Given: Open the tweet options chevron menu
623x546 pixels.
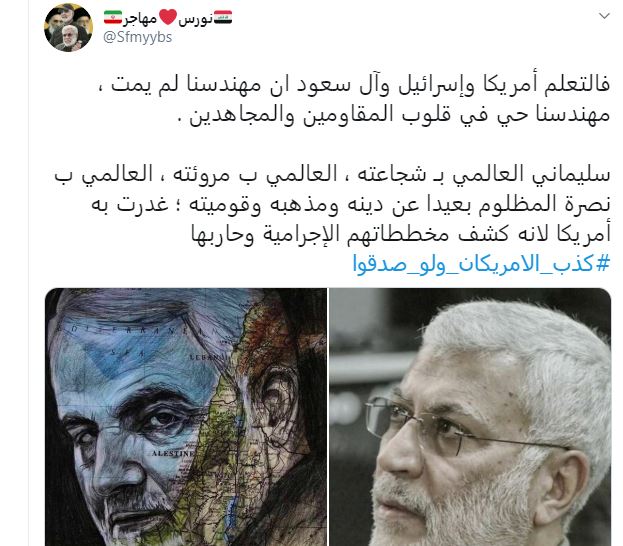Looking at the screenshot, I should [x=604, y=16].
